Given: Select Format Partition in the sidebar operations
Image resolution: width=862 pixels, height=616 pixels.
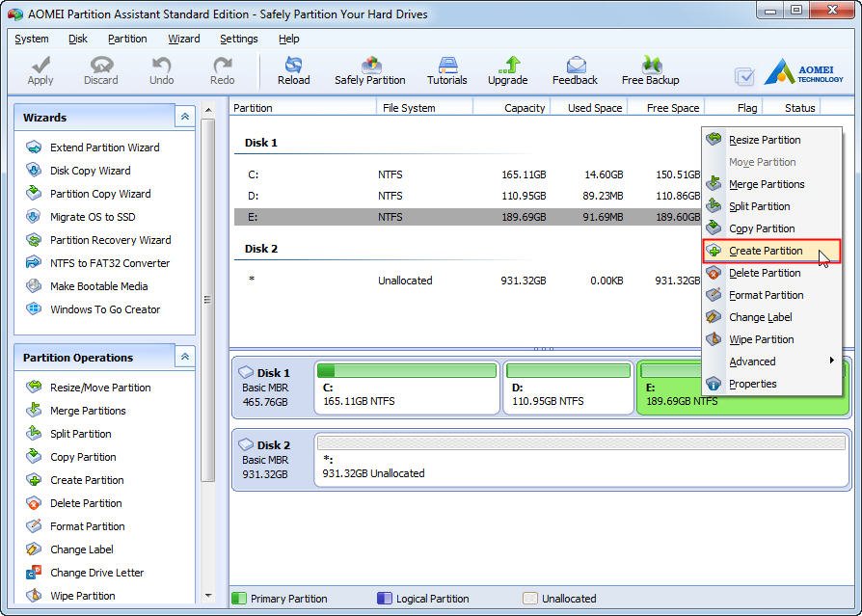Looking at the screenshot, I should click(x=75, y=526).
